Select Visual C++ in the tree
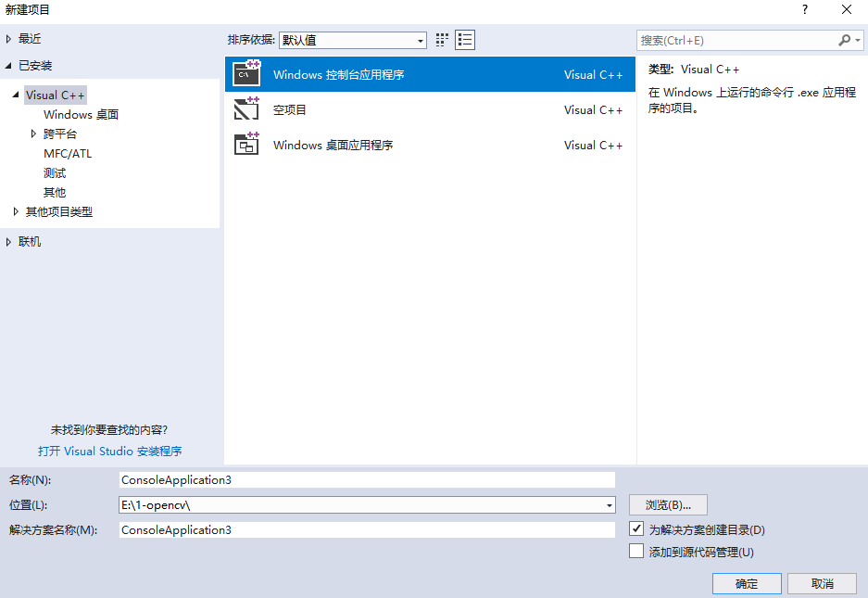This screenshot has width=868, height=598. (56, 95)
